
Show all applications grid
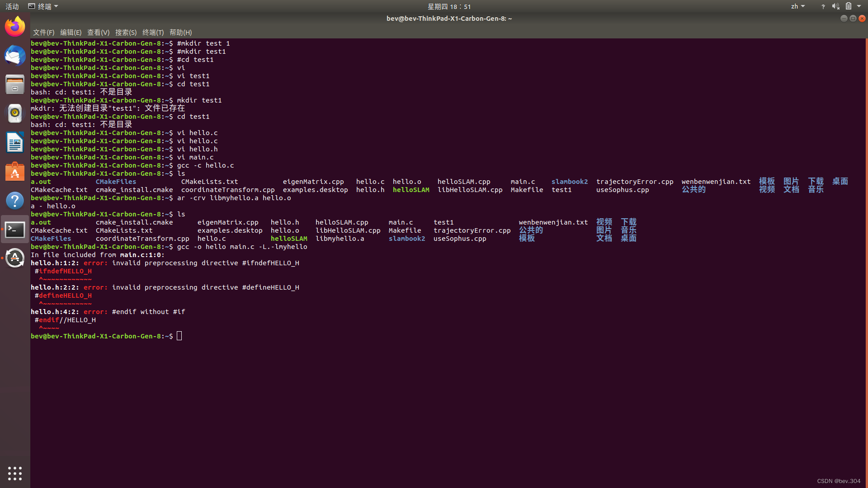click(15, 473)
